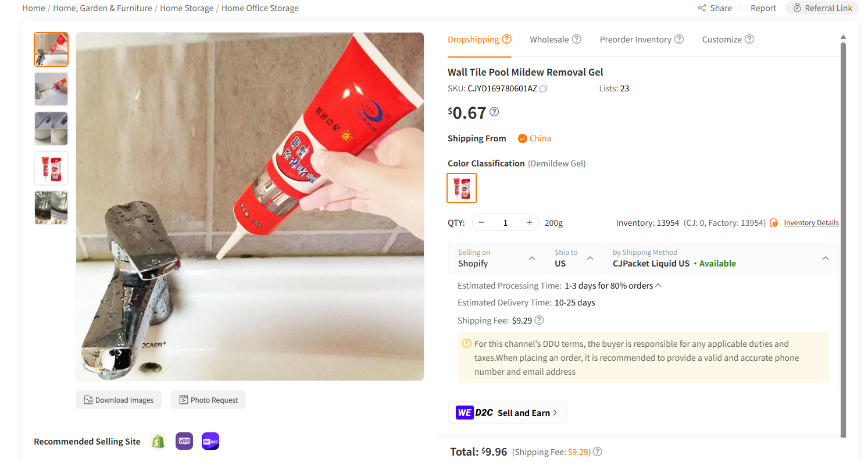Click the orange inventory package icon
This screenshot has width=868, height=462.
coord(773,222)
